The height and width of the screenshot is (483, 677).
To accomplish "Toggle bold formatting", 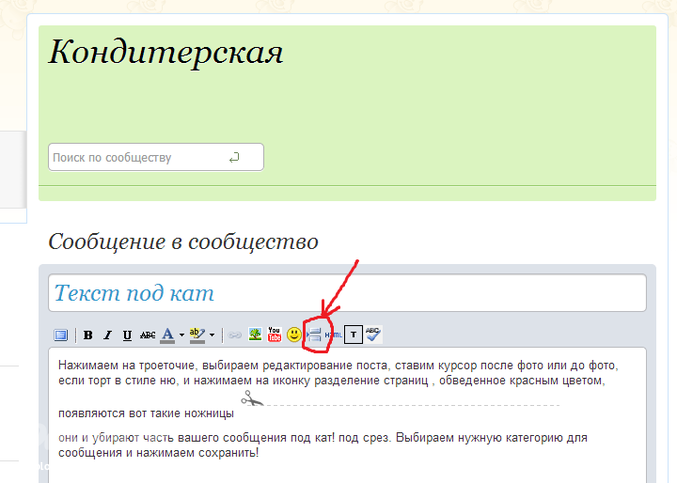I will 88,335.
